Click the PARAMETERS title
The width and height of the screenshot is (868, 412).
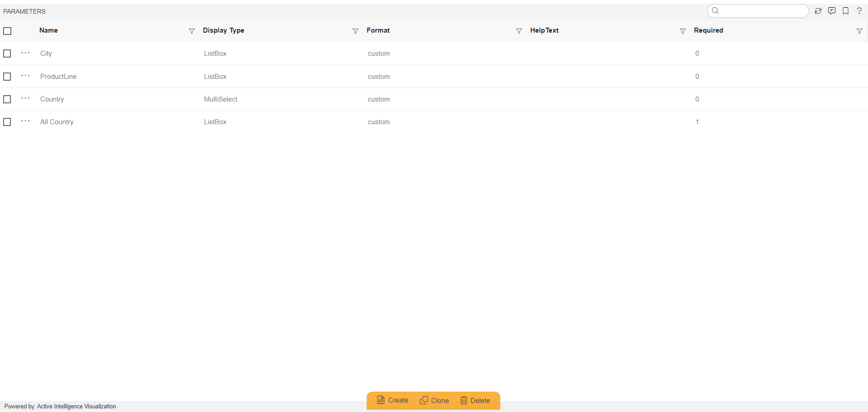[x=24, y=11]
